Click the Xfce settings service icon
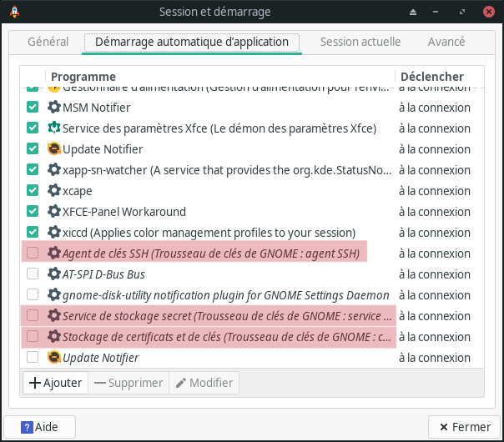 pos(53,128)
